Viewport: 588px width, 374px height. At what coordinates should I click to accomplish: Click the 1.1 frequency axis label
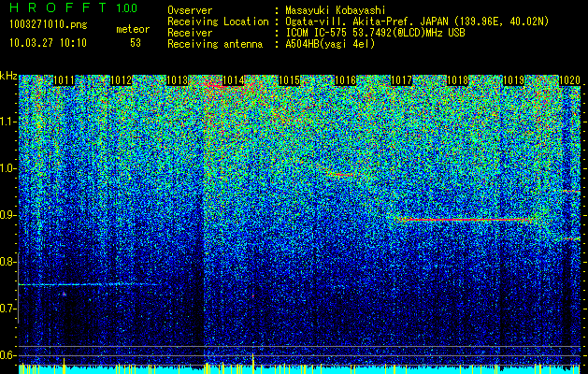(x=7, y=122)
